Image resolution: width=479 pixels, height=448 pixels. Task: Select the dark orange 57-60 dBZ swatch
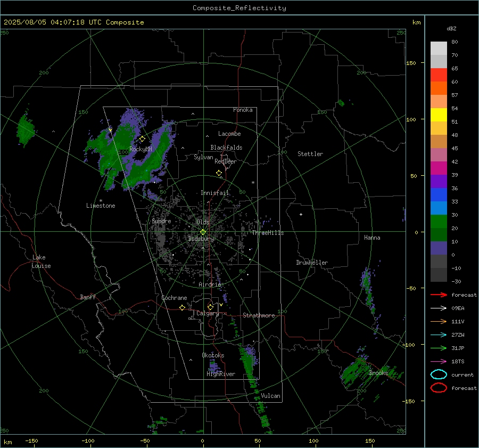click(439, 88)
